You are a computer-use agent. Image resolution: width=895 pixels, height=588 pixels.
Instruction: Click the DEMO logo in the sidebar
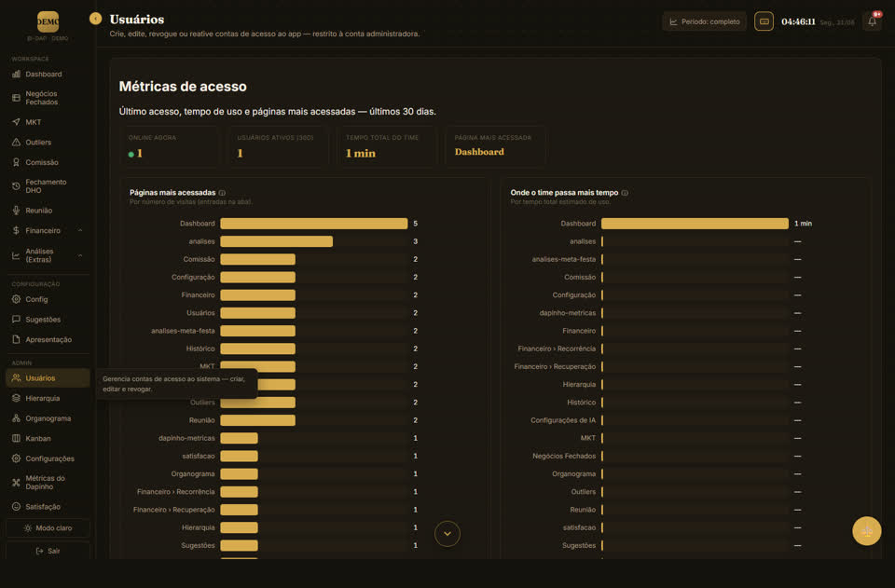[x=48, y=21]
